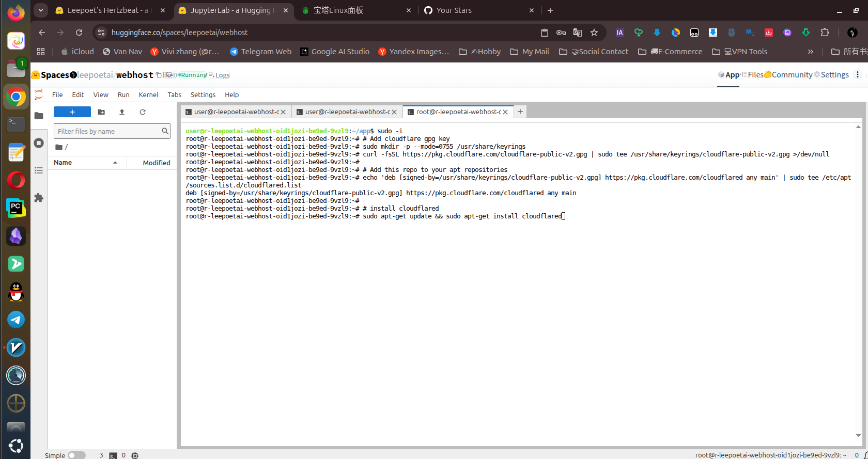Click the Upload Files arrow icon

(122, 112)
